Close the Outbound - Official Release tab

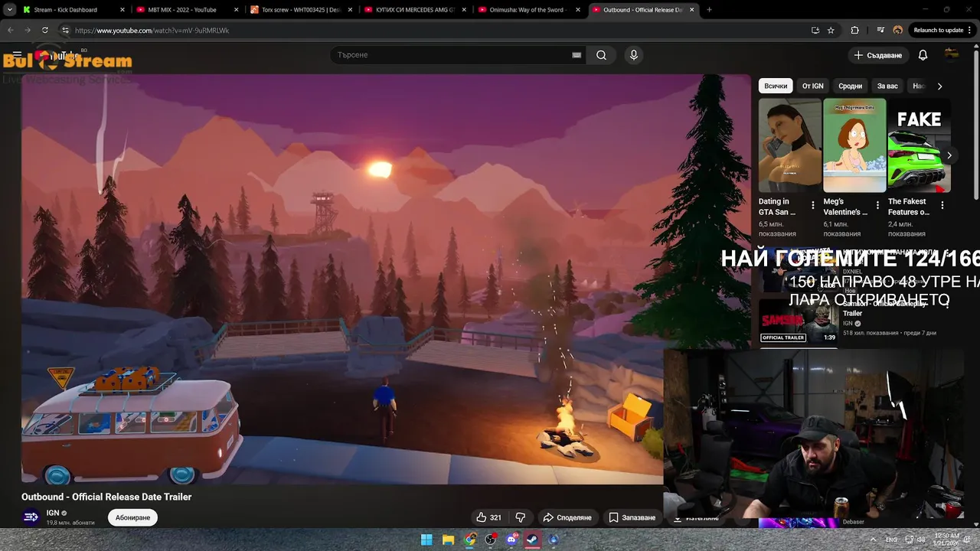[692, 10]
